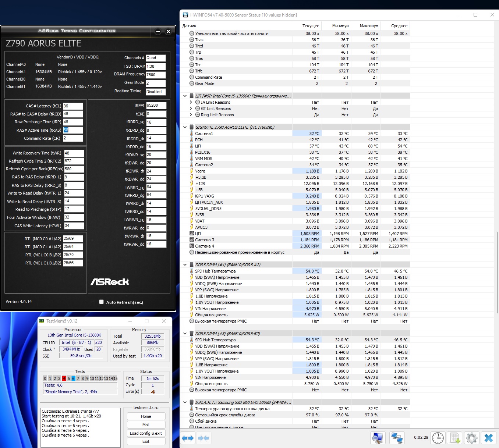Click the HWiNFO vertical scrollbar thumb
The width and height of the screenshot is (499, 448).
click(x=496, y=272)
